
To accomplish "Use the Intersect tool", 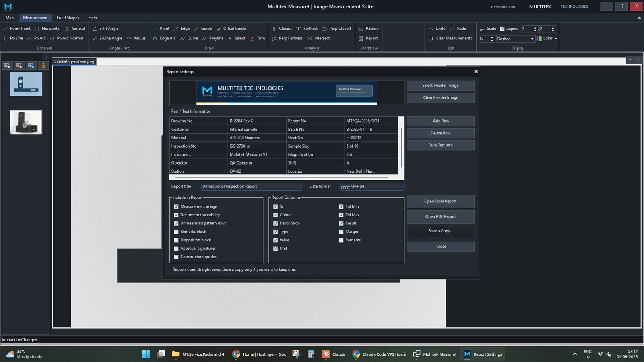I will (318, 38).
